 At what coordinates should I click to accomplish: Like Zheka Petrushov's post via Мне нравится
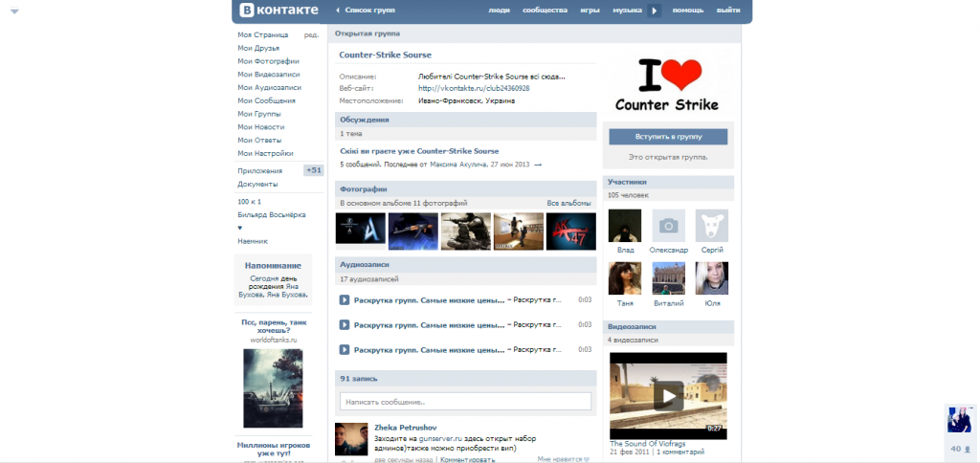pos(563,459)
